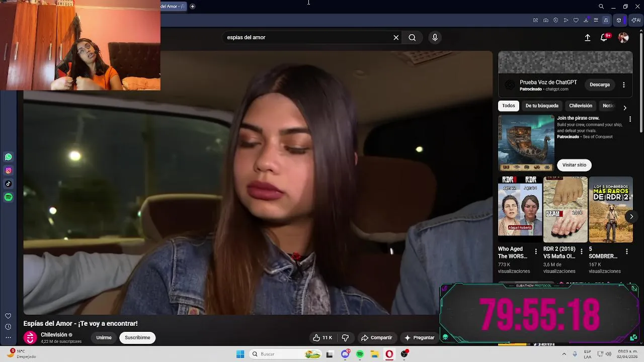The image size is (644, 362).
Task: Click Visitar sitio on pirate ad
Action: click(574, 165)
